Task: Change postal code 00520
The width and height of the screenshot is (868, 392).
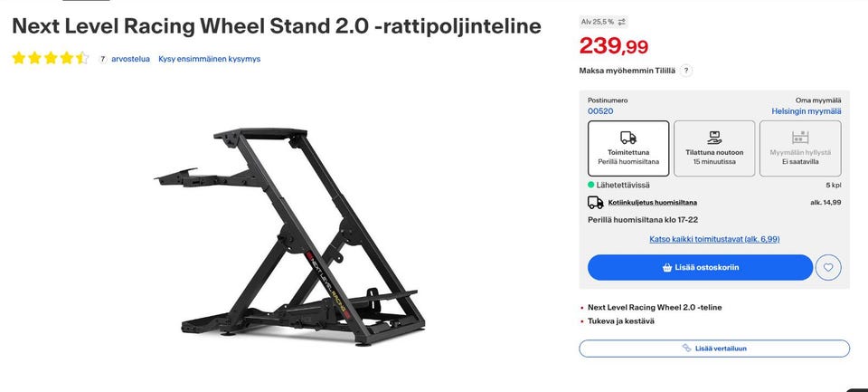Action: point(600,111)
